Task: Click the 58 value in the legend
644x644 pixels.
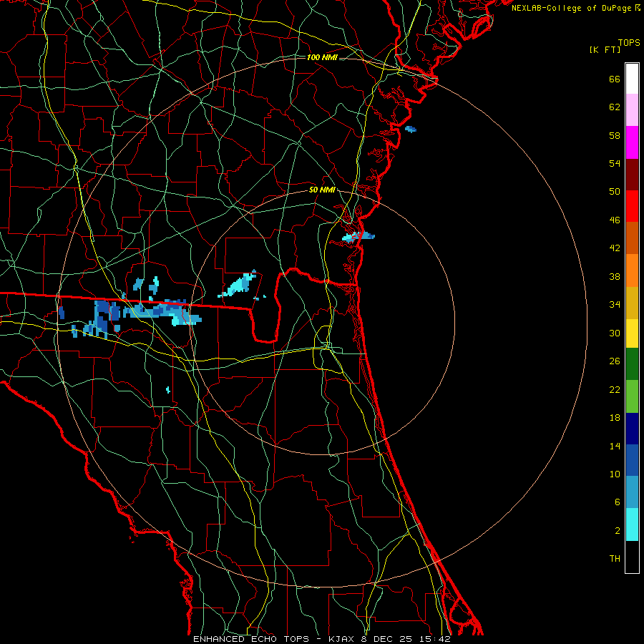Action: coord(615,135)
